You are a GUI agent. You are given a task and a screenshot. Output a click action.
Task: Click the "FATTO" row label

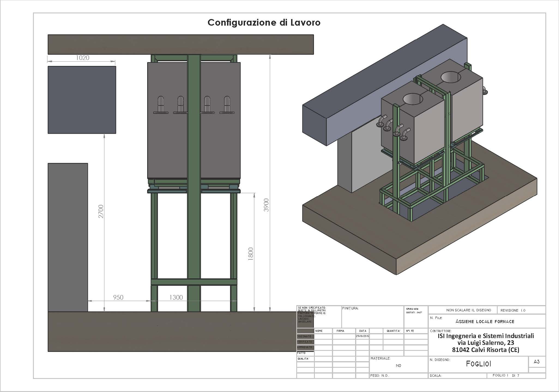click(x=301, y=353)
